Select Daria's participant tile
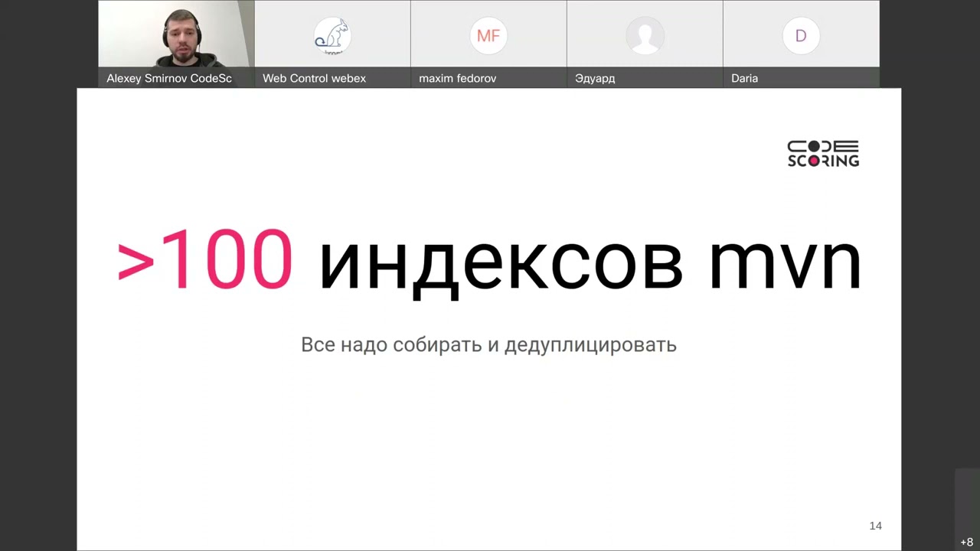The width and height of the screenshot is (980, 551). point(801,44)
